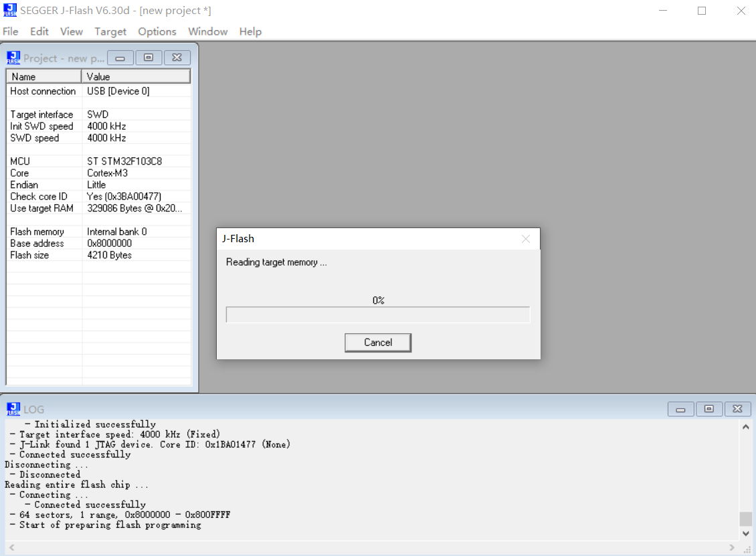Minimize the LOG panel
This screenshot has width=756, height=556.
point(680,409)
